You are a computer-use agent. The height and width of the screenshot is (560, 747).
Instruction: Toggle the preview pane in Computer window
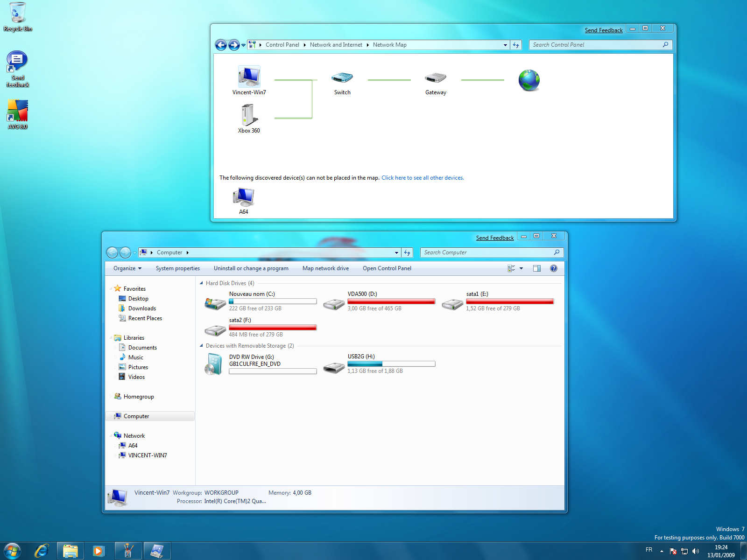[x=537, y=268]
